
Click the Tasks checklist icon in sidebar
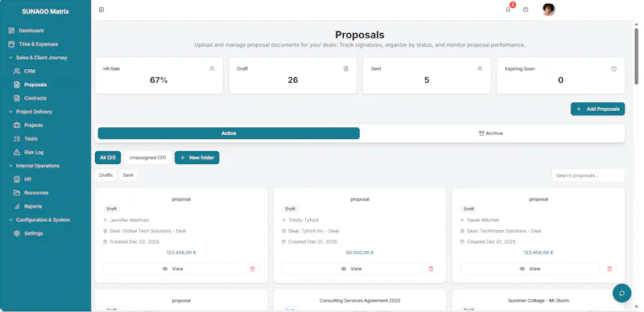point(17,139)
